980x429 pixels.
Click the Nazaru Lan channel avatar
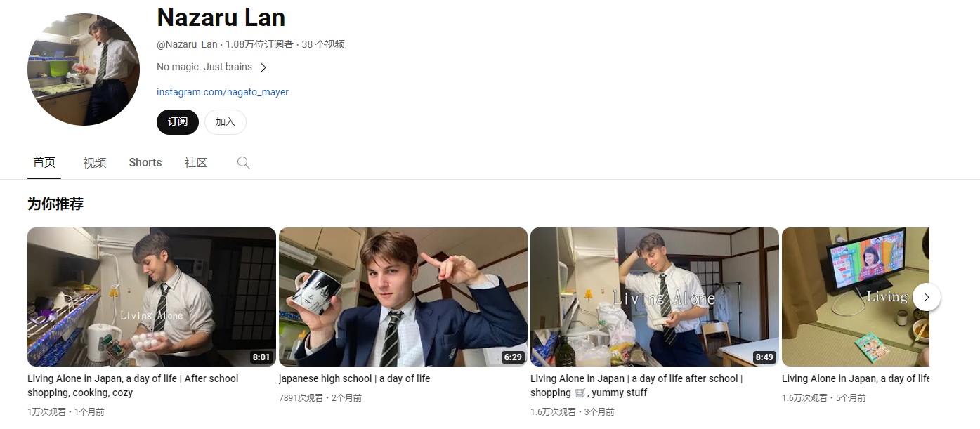click(x=84, y=70)
